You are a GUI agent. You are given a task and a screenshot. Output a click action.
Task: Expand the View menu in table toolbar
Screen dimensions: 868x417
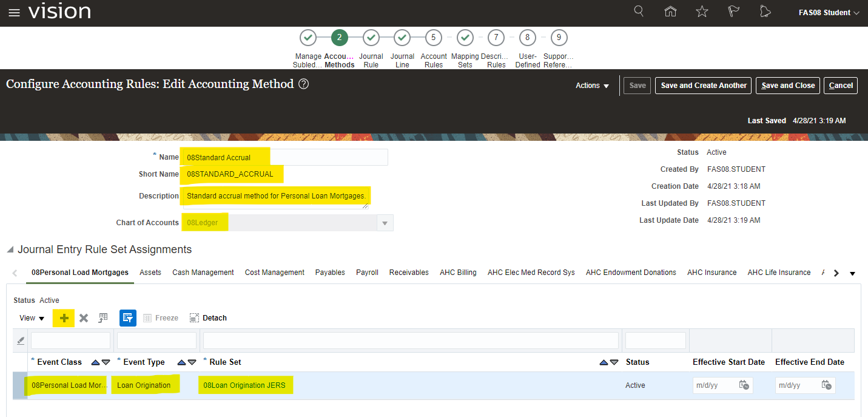[x=32, y=318]
